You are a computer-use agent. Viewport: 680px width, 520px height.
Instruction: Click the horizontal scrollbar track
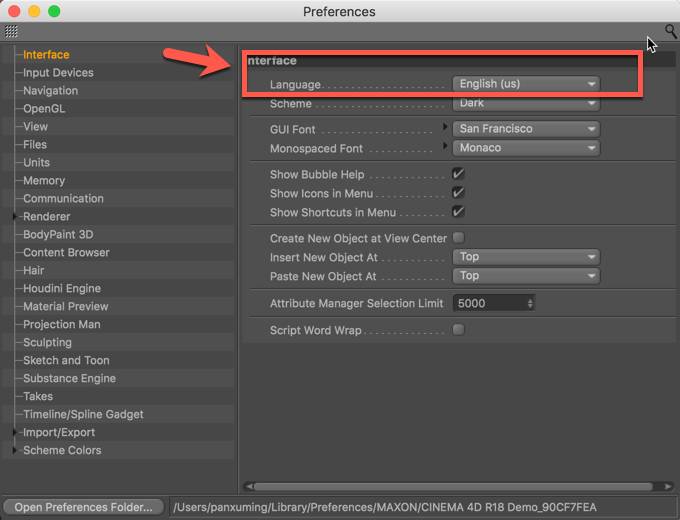point(453,486)
